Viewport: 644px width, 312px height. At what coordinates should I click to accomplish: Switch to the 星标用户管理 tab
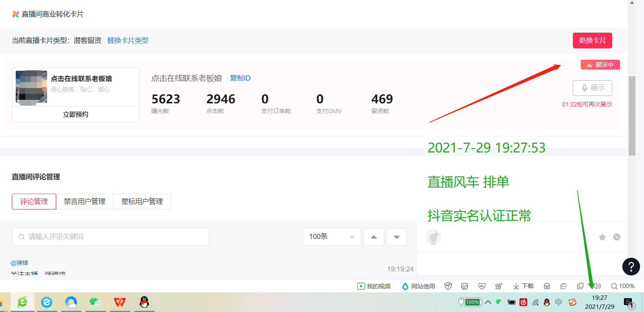click(x=142, y=202)
